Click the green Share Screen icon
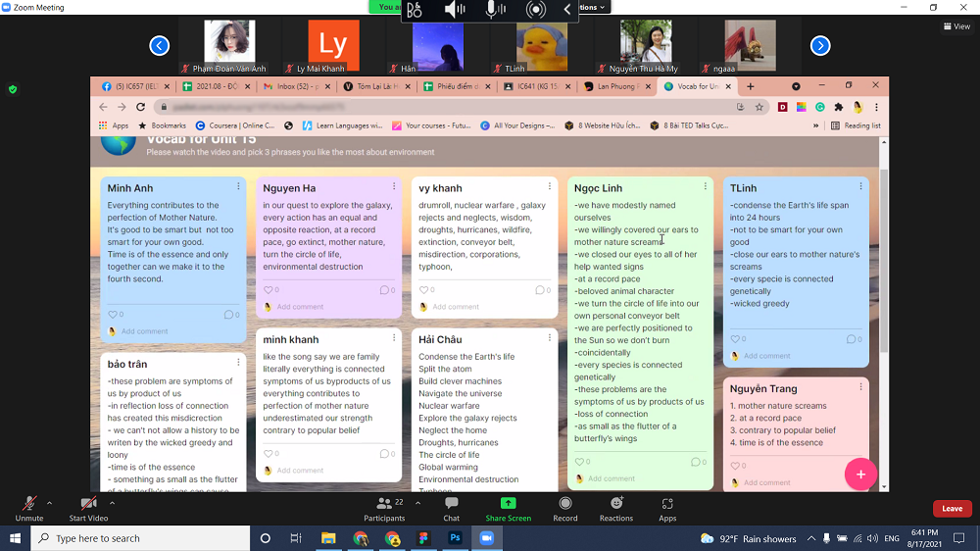Image resolution: width=980 pixels, height=551 pixels. [508, 504]
